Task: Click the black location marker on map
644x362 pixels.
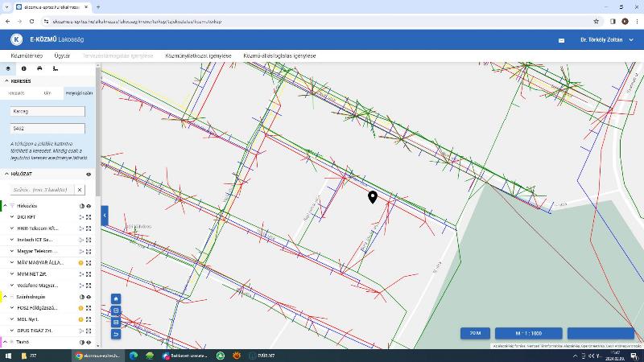Action: [373, 197]
